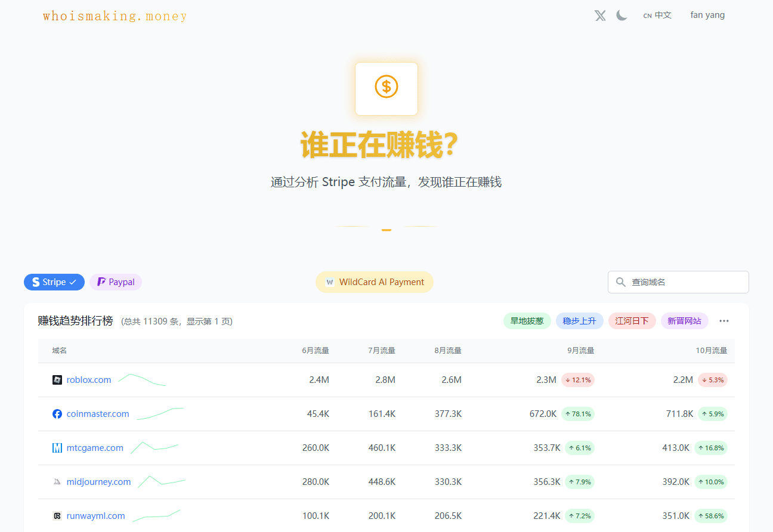Click the 6月流量 column header
This screenshot has width=773, height=532.
[316, 351]
